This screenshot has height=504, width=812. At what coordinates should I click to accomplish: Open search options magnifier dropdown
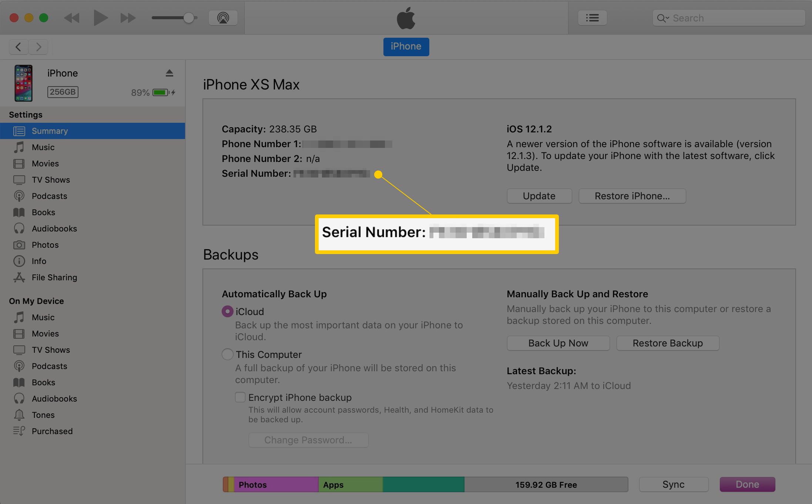pyautogui.click(x=663, y=18)
